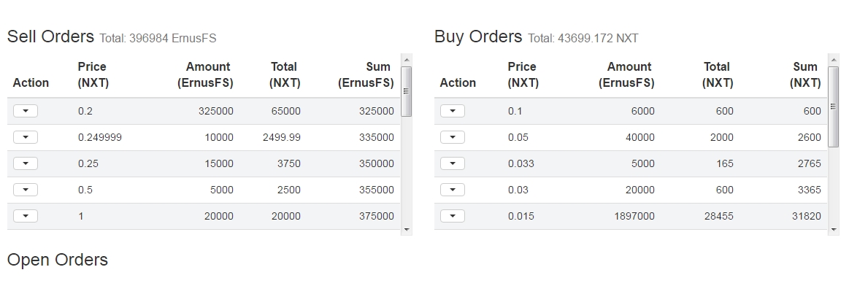
Task: Click Buy Orders scrollbar down arrow
Action: [834, 229]
